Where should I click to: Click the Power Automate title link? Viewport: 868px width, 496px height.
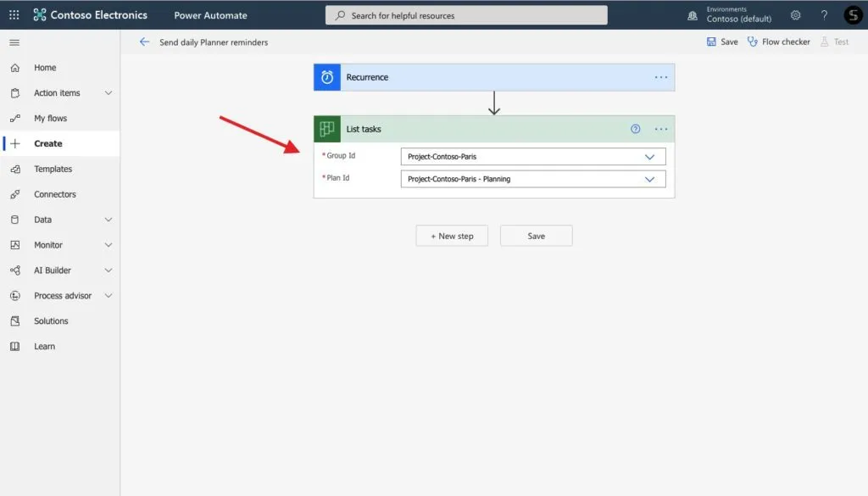(x=210, y=15)
